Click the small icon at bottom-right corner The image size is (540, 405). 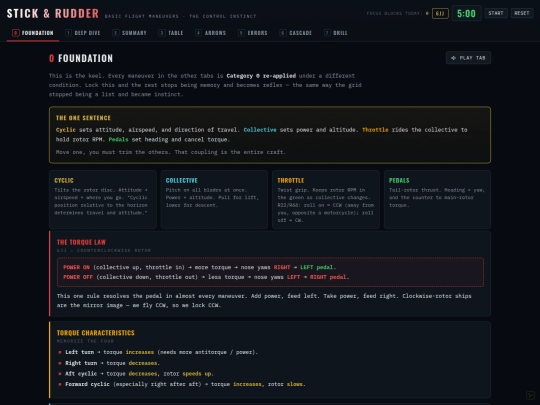[x=530, y=395]
